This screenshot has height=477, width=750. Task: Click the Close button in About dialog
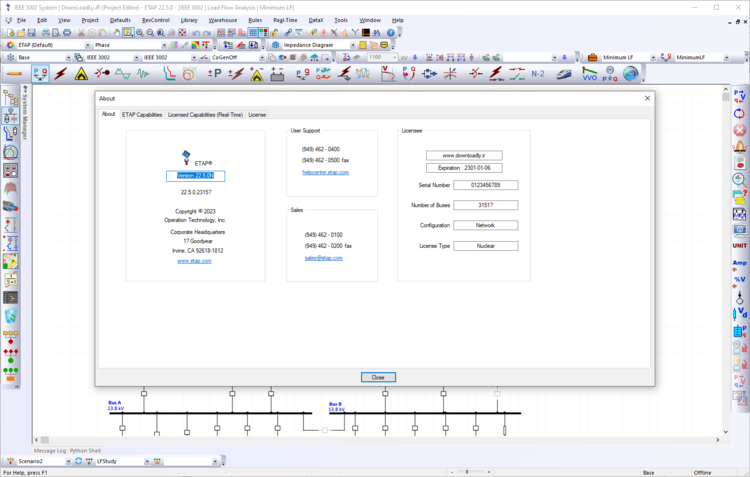point(378,377)
